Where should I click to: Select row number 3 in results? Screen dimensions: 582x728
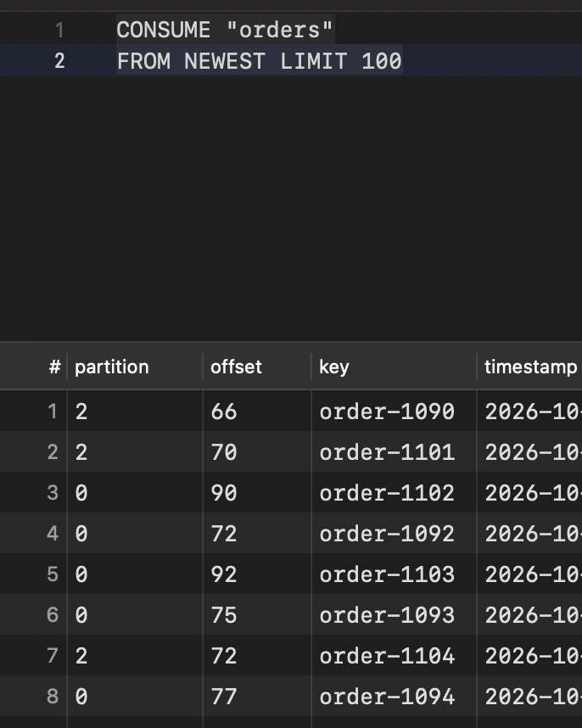coord(53,493)
